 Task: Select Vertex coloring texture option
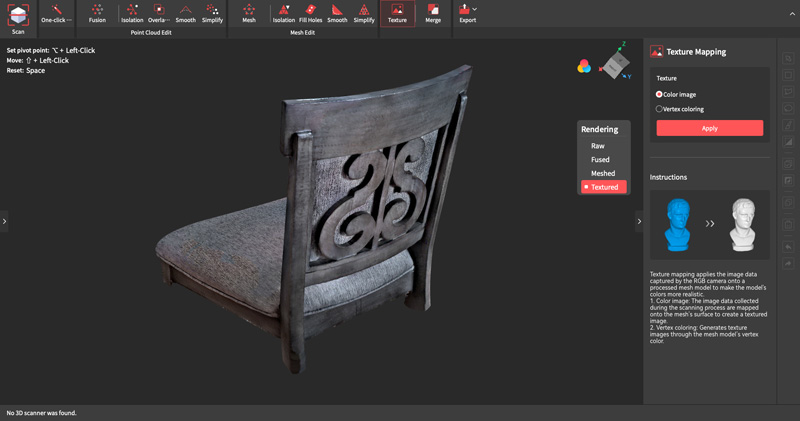pyautogui.click(x=680, y=109)
